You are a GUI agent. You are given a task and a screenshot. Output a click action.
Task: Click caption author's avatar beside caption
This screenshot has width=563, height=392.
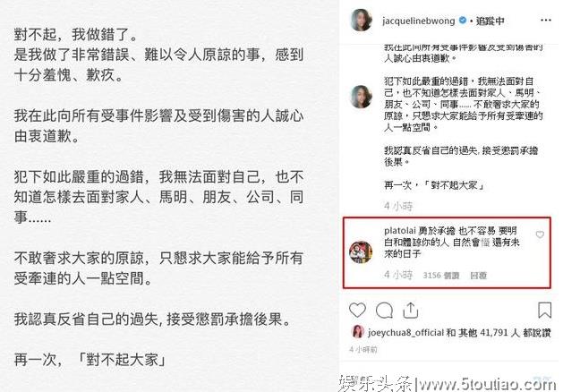click(361, 97)
